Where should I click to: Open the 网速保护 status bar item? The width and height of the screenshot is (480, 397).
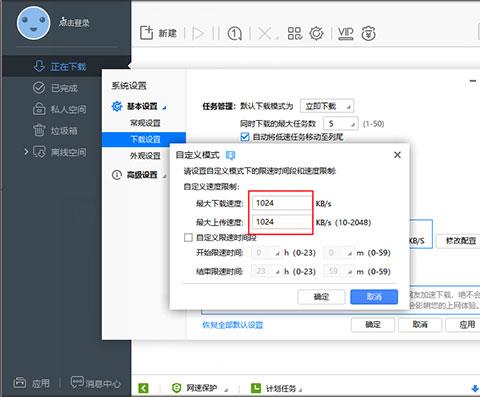pyautogui.click(x=200, y=388)
